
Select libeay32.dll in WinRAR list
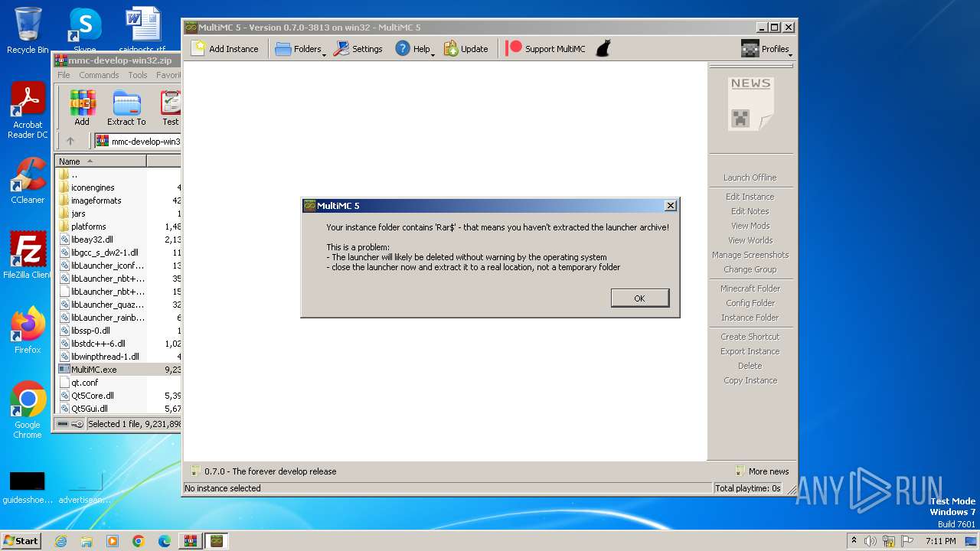92,240
